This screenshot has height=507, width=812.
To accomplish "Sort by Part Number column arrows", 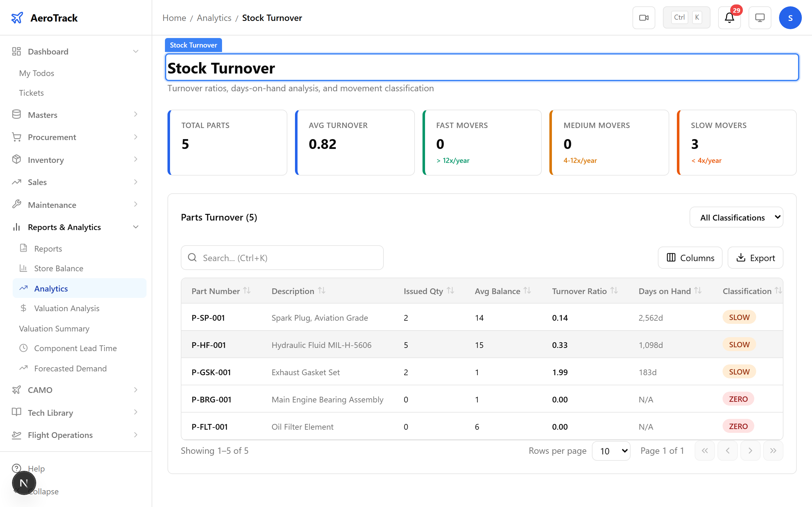I will pyautogui.click(x=247, y=291).
